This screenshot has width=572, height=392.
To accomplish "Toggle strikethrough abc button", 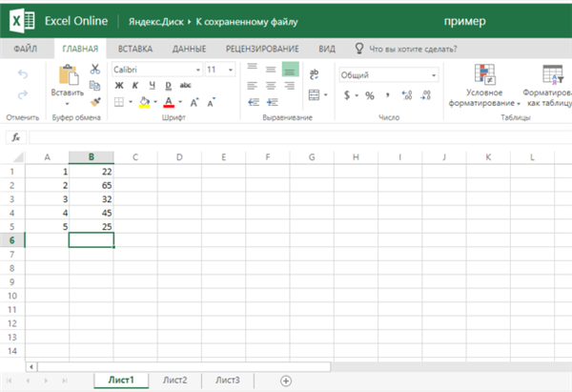I will pyautogui.click(x=185, y=86).
